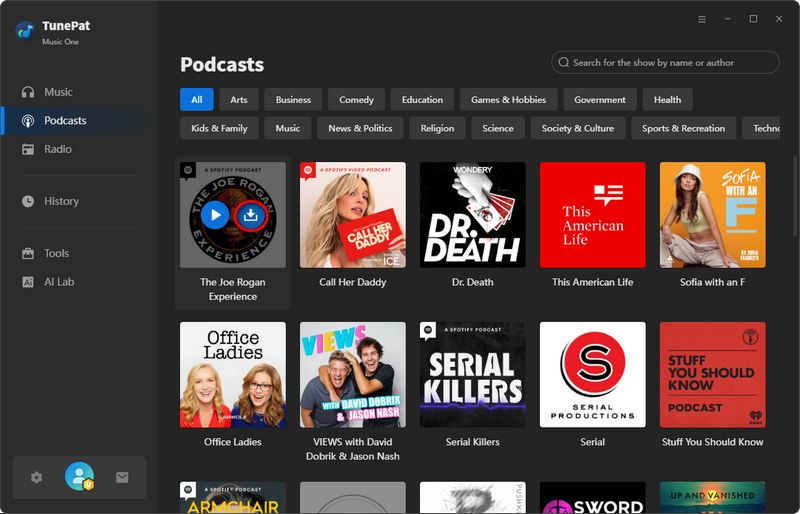
Task: Click the podcast search field
Action: click(665, 62)
